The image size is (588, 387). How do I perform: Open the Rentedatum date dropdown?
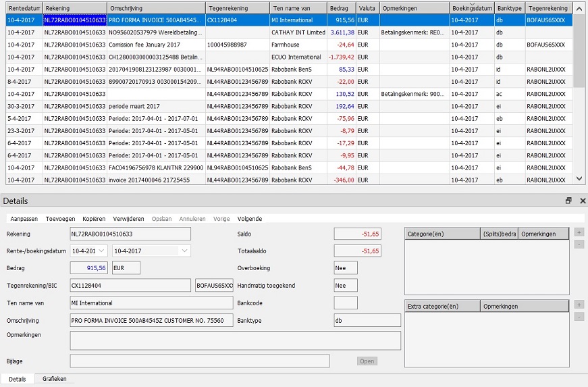[102, 251]
